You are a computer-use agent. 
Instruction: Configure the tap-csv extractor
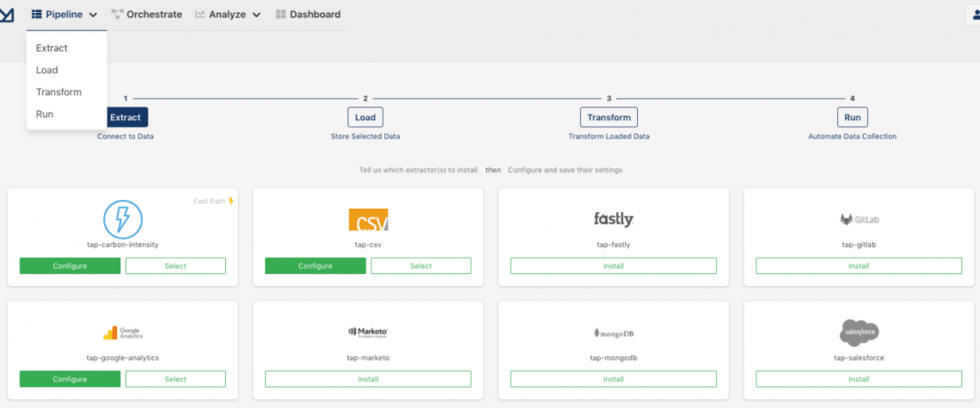(x=315, y=265)
